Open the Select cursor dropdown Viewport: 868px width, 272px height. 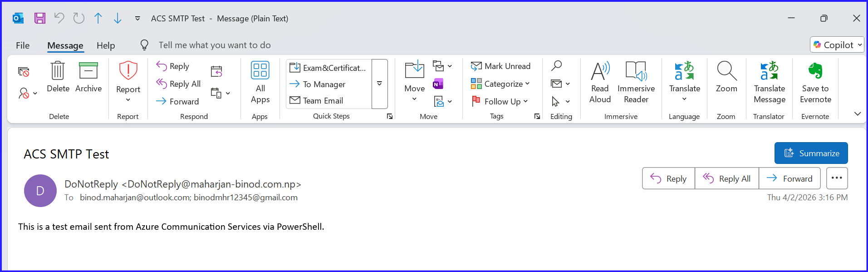tap(560, 101)
